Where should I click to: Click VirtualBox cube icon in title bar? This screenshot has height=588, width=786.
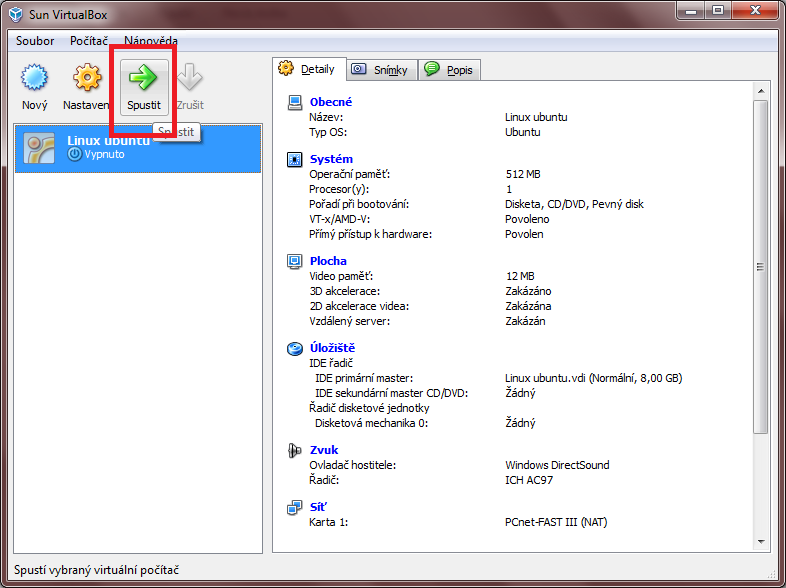(x=16, y=15)
